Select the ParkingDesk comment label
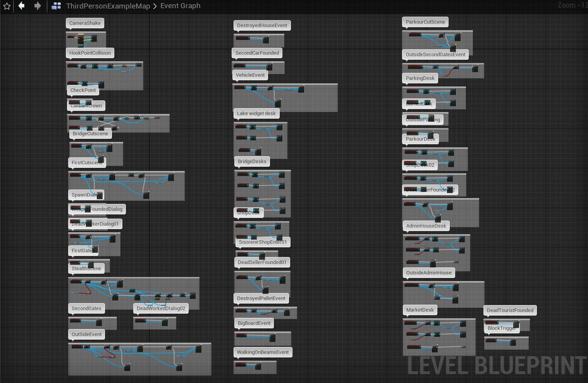The image size is (588, 383). [420, 78]
